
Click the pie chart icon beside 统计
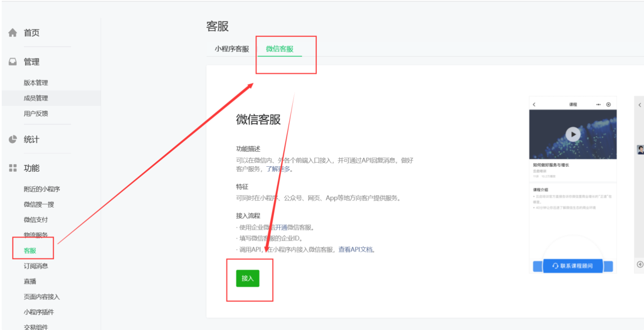coord(13,139)
